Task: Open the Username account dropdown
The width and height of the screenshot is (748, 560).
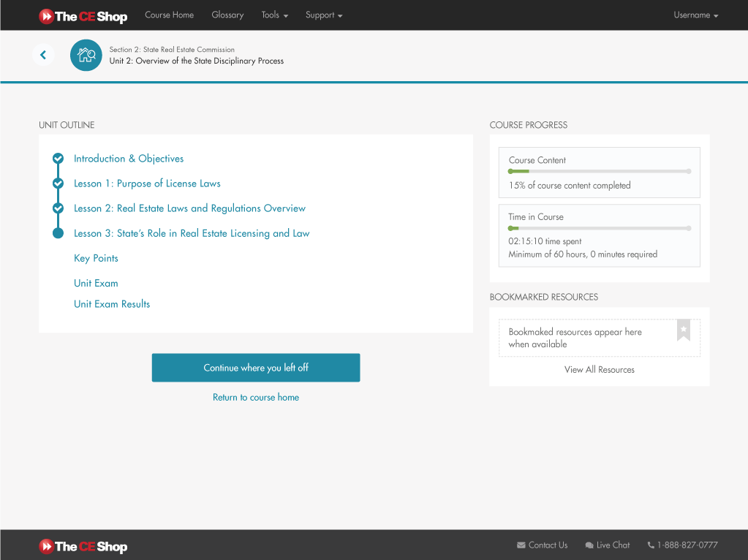Action: pyautogui.click(x=696, y=15)
